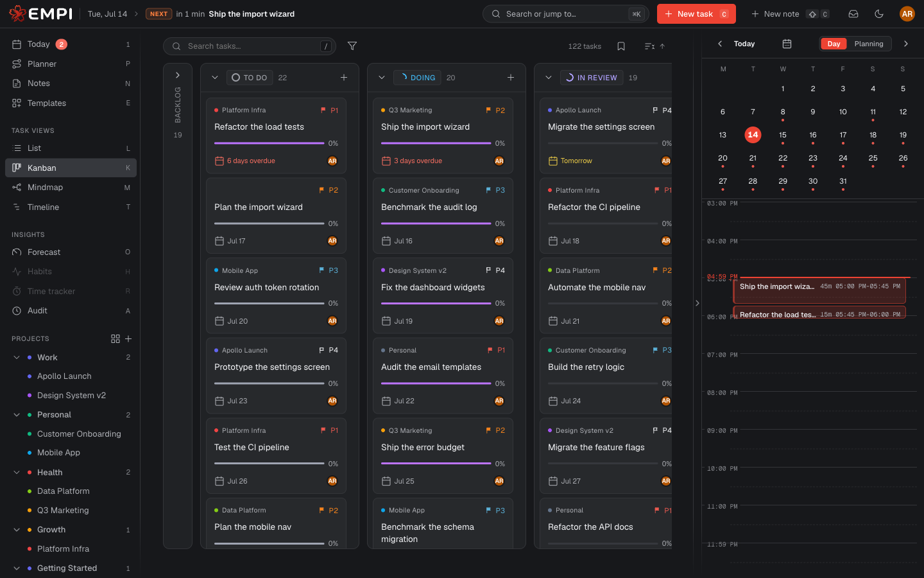Screen dimensions: 924x578
Task: Collapse the Work project group
Action: (x=17, y=357)
